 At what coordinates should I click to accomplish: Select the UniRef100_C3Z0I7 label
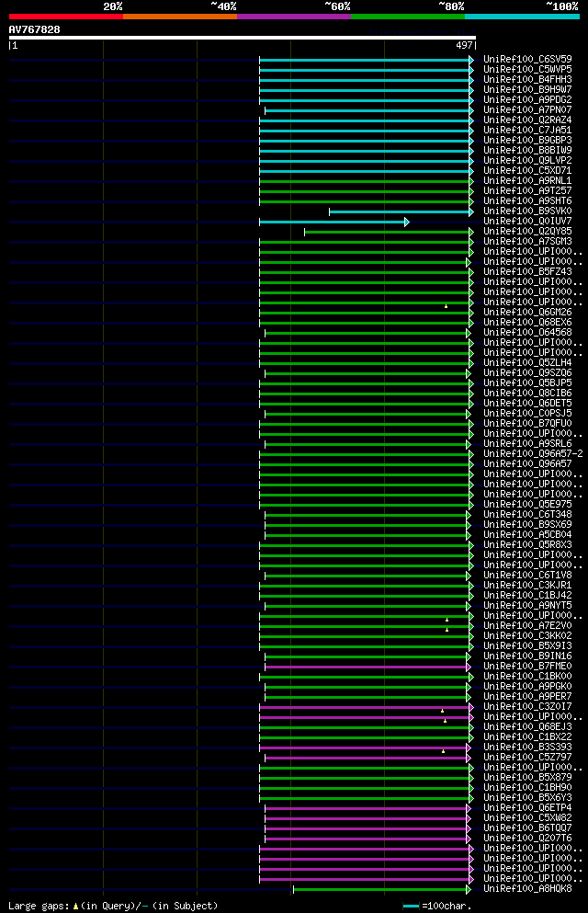(527, 707)
